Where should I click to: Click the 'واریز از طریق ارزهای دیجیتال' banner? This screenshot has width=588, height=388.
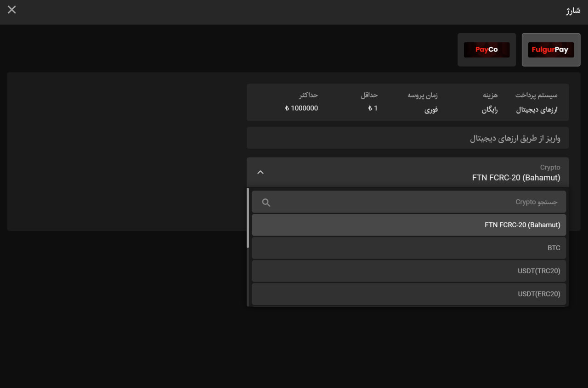pyautogui.click(x=514, y=138)
